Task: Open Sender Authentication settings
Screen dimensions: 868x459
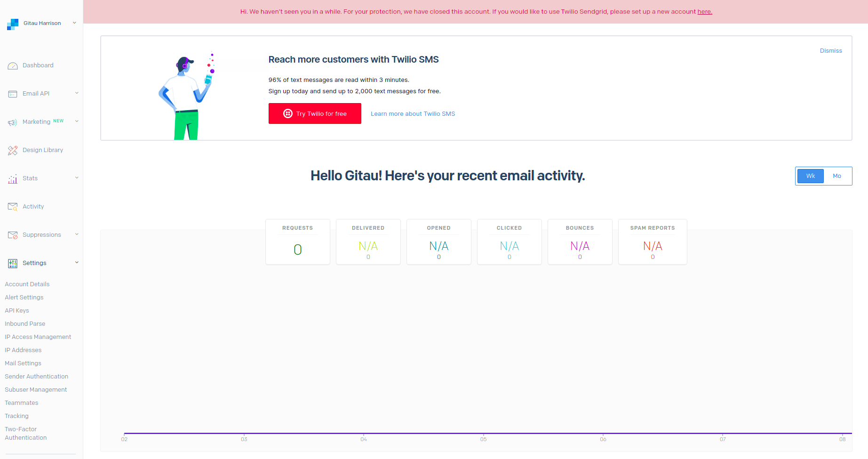Action: tap(37, 377)
